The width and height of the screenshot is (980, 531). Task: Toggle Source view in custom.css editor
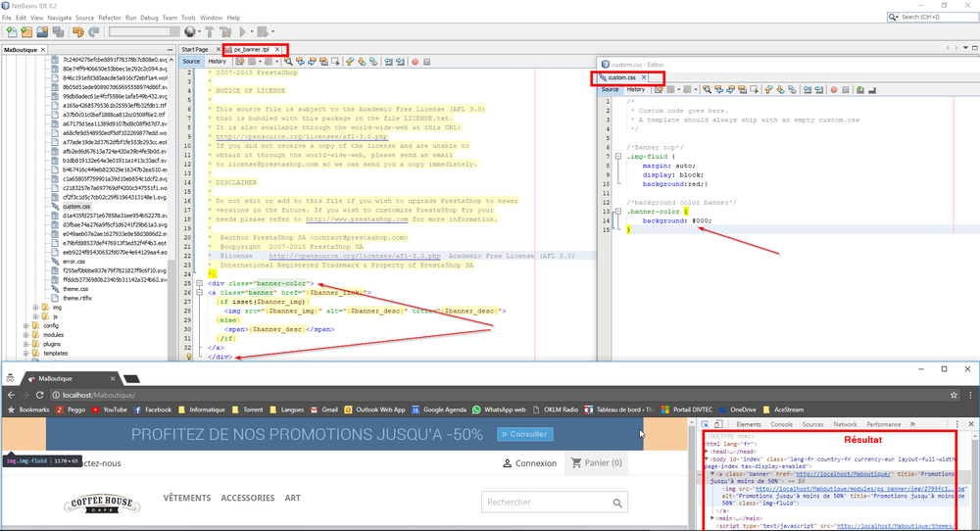[610, 89]
